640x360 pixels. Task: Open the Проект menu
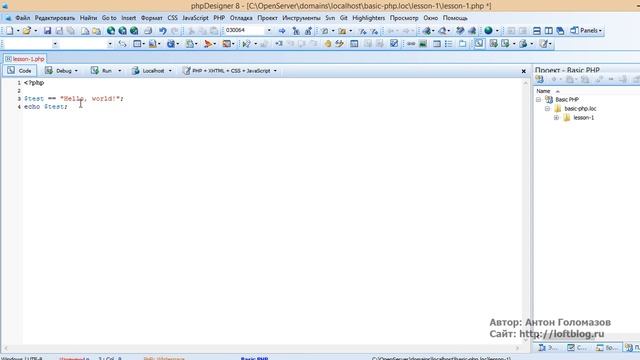coord(267,18)
